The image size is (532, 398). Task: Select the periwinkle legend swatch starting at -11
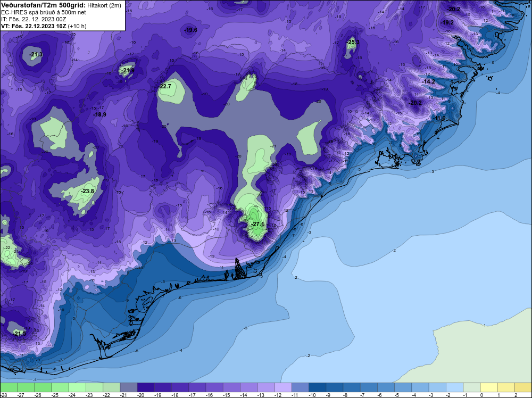point(300,387)
